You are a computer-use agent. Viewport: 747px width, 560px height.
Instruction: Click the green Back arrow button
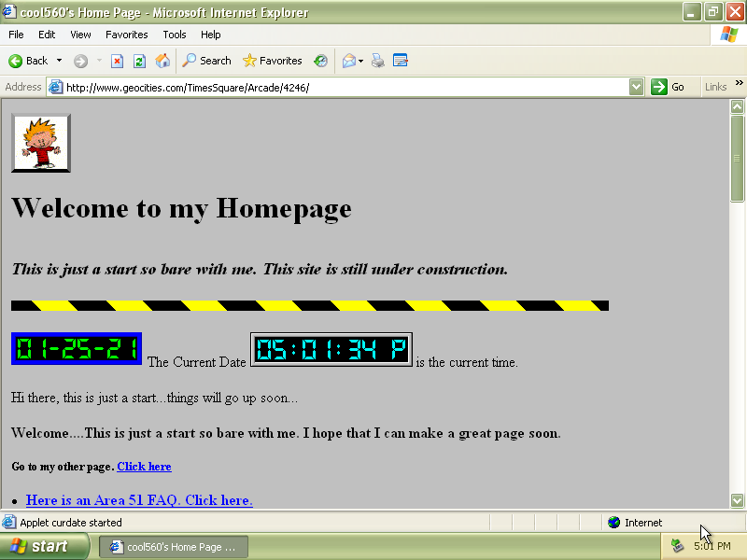pyautogui.click(x=28, y=61)
